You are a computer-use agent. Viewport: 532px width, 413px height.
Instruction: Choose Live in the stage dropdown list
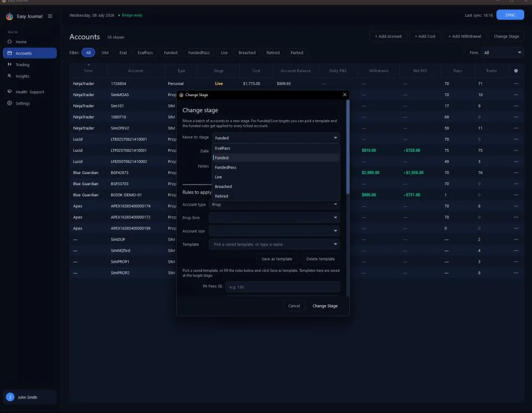[276, 177]
